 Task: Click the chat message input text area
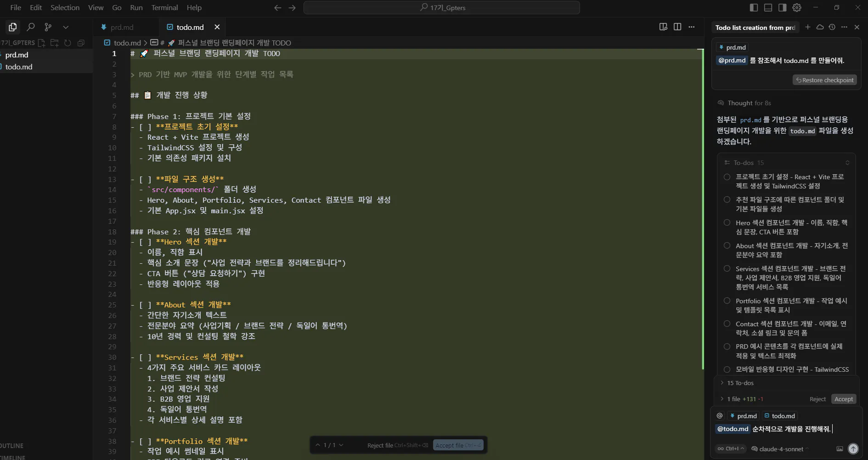(785, 429)
